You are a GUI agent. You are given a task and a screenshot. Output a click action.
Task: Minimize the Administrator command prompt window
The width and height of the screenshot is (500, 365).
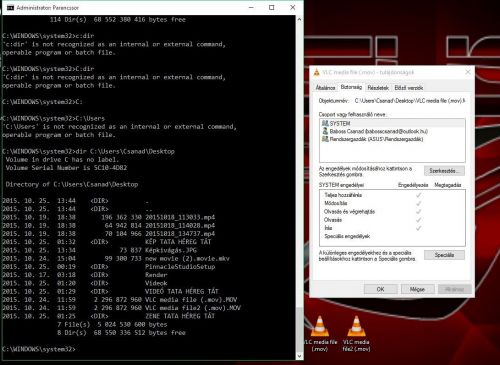click(x=251, y=7)
